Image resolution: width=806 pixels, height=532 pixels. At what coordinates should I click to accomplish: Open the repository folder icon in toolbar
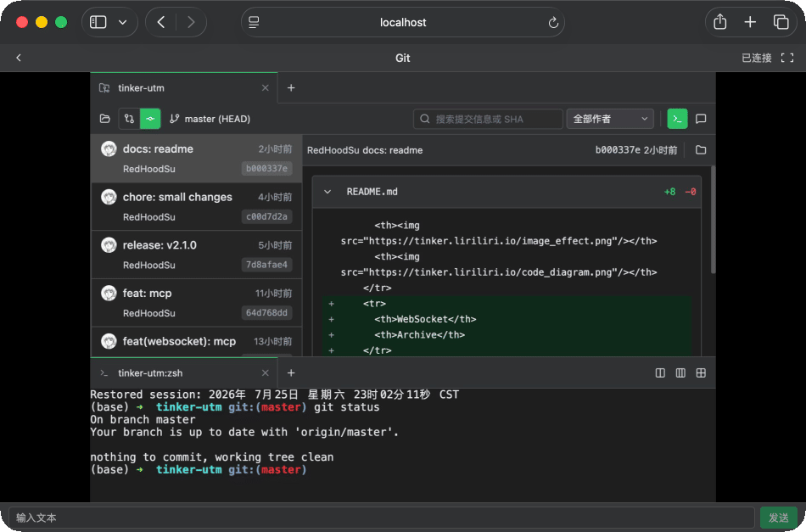click(105, 119)
